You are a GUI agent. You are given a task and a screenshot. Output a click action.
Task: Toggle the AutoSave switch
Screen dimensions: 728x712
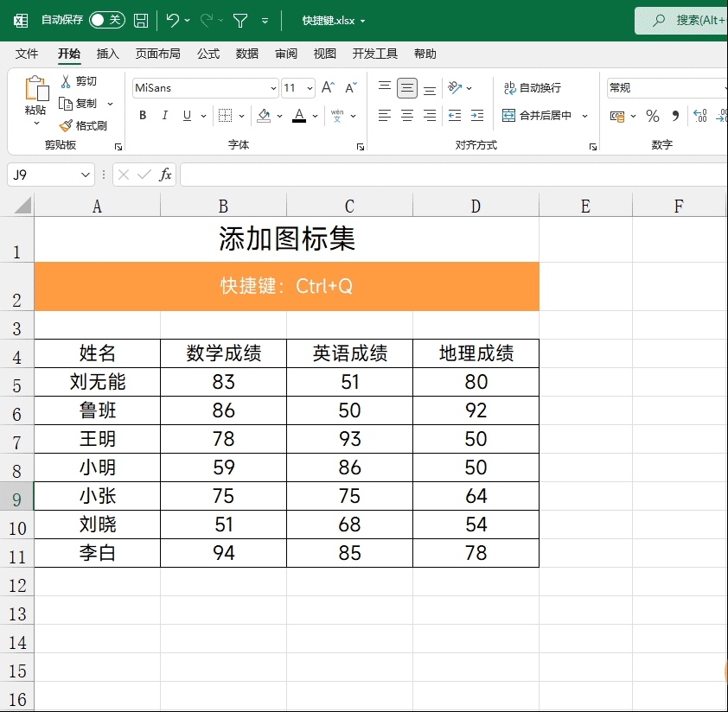point(107,20)
